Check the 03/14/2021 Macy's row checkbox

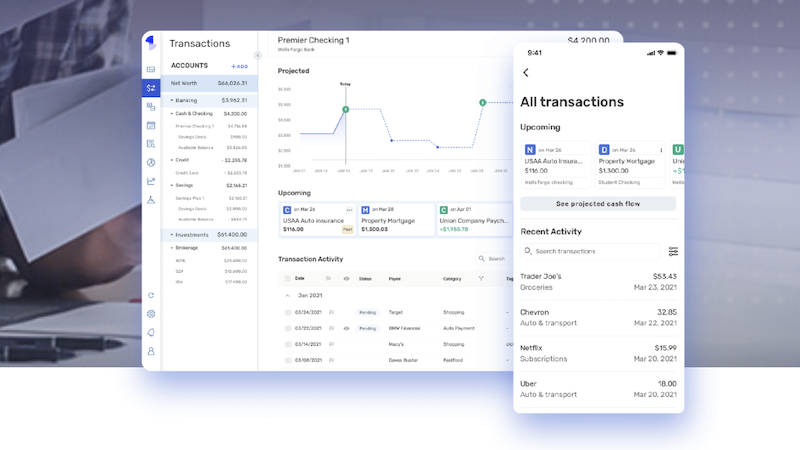[288, 344]
